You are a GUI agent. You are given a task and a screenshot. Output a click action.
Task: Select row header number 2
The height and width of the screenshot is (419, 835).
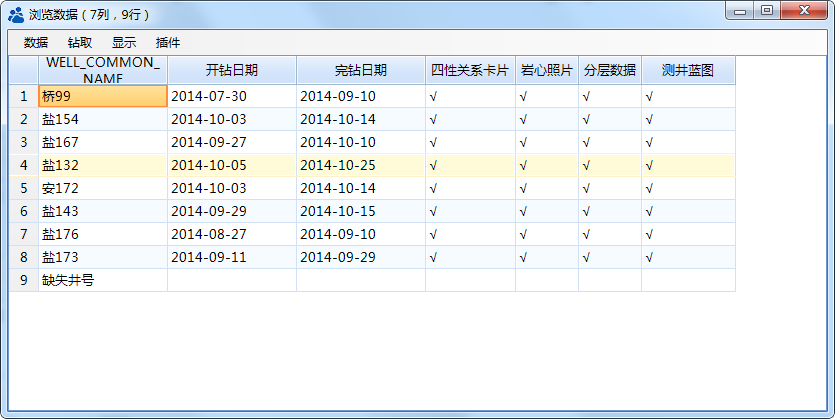[x=24, y=119]
